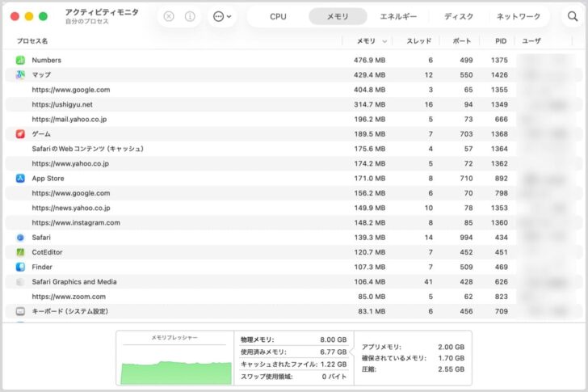
Task: Click the App Store icon
Action: pyautogui.click(x=20, y=178)
